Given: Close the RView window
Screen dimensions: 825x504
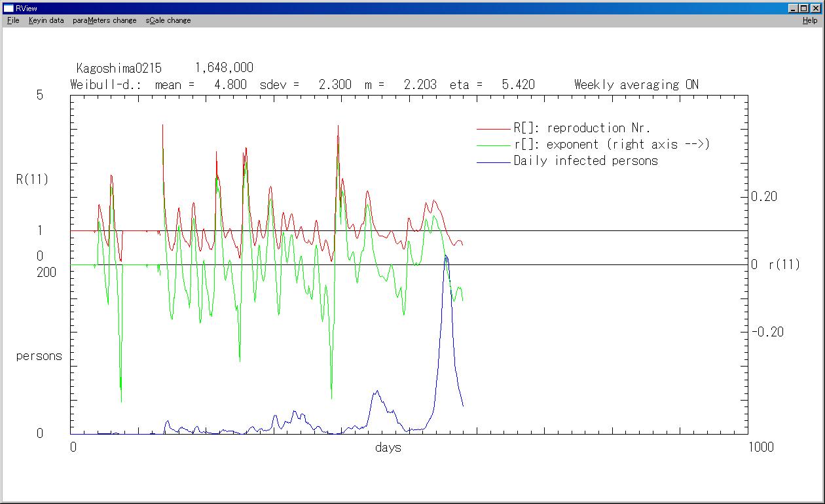Looking at the screenshot, I should tap(815, 8).
